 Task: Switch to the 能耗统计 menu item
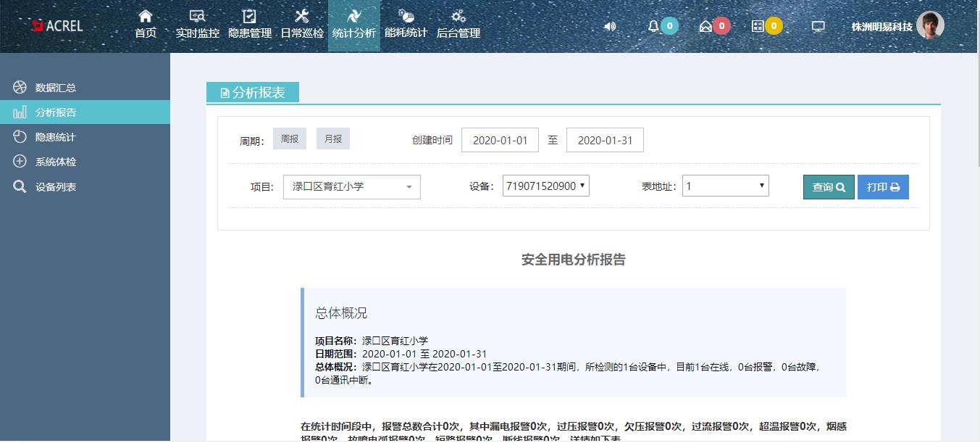406,24
